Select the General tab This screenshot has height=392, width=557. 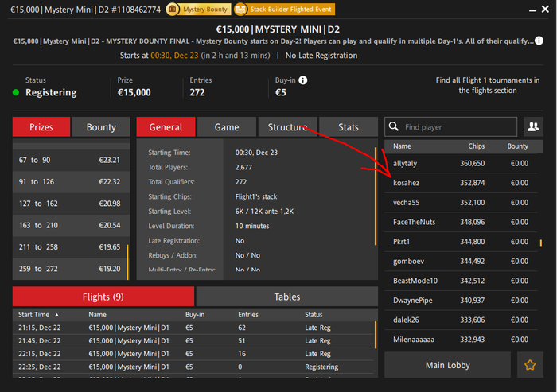pyautogui.click(x=166, y=127)
